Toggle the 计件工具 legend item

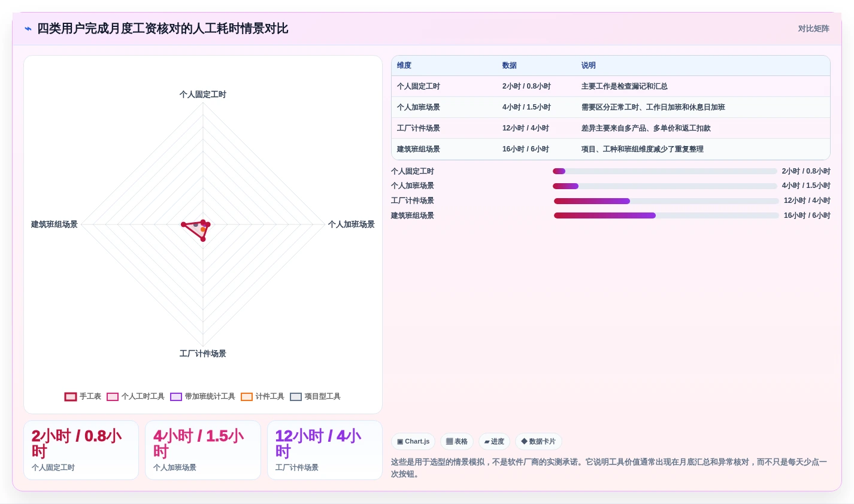[x=263, y=397]
